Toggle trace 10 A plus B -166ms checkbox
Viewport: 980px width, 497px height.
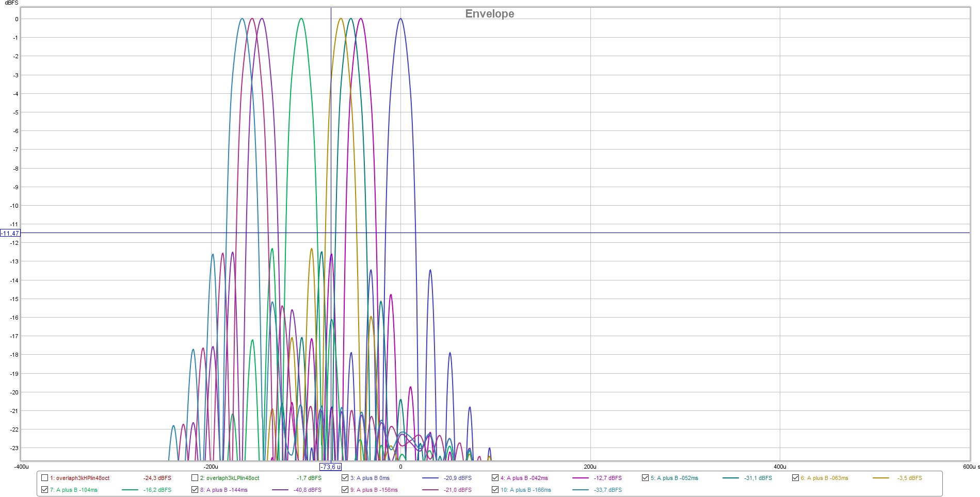pyautogui.click(x=495, y=490)
